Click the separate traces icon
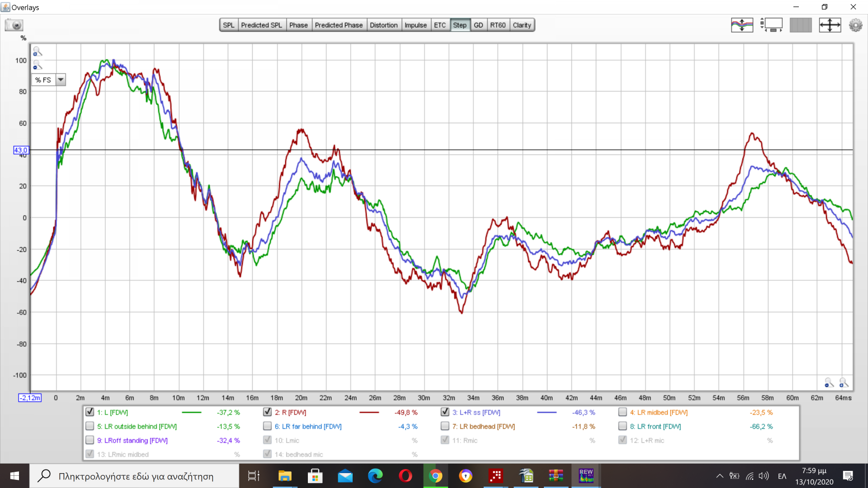The width and height of the screenshot is (868, 488). pos(742,25)
